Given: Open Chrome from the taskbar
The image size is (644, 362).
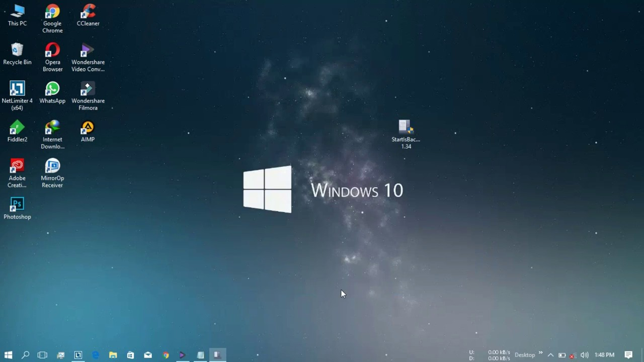Looking at the screenshot, I should pyautogui.click(x=166, y=355).
